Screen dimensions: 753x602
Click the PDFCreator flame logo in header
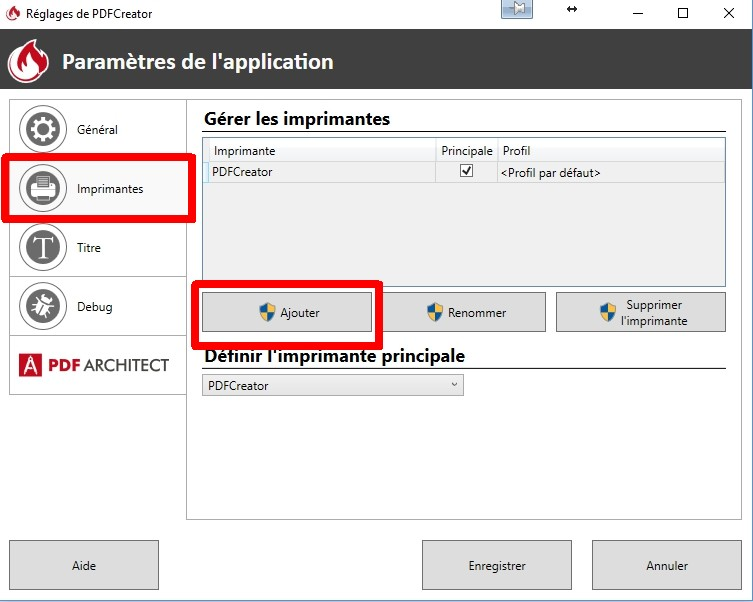pos(28,61)
